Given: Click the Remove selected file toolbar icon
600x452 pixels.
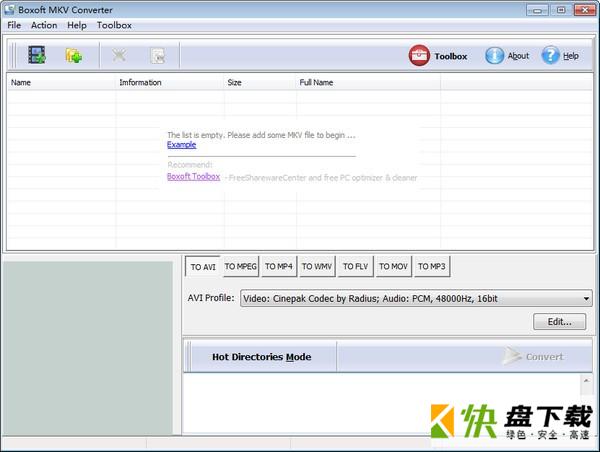Looking at the screenshot, I should pyautogui.click(x=119, y=55).
